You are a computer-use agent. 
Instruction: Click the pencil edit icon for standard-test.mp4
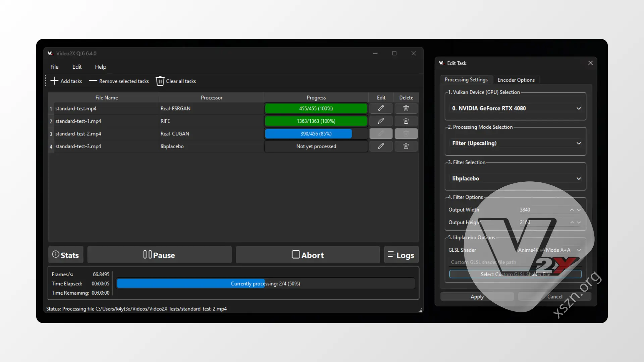tap(381, 108)
